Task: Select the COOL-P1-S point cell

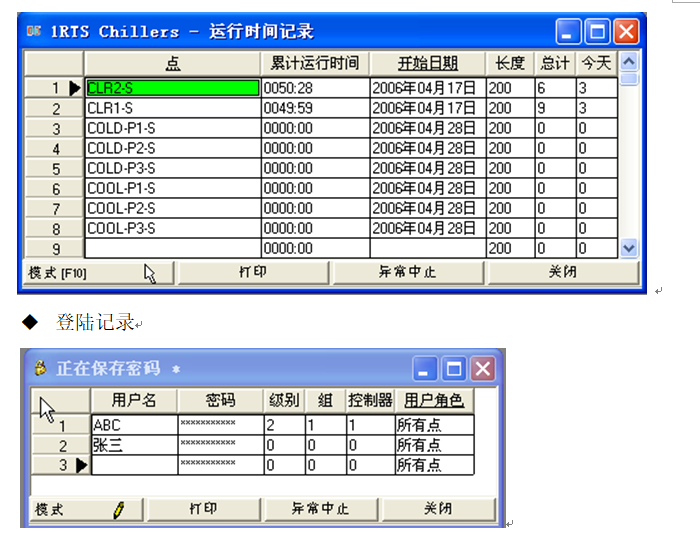Action: (x=173, y=188)
